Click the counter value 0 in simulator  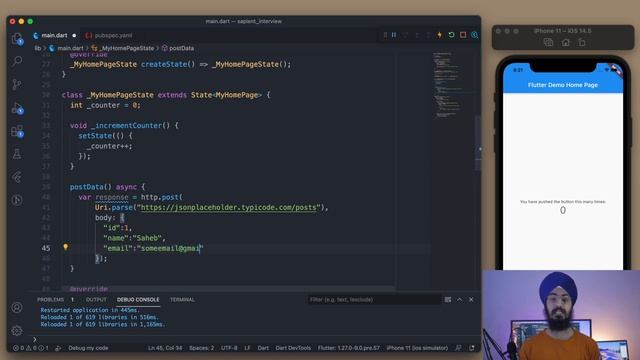coord(563,210)
